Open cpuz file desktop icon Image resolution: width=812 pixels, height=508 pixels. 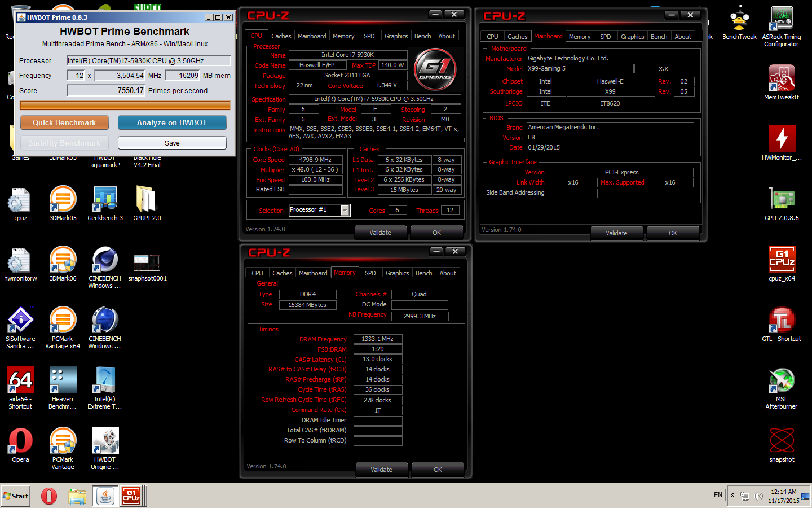[20, 203]
